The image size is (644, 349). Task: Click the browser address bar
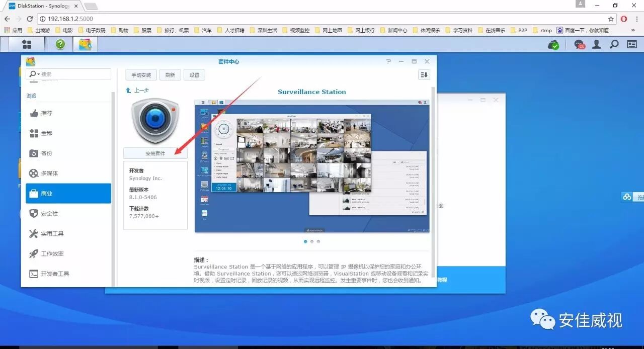point(322,19)
